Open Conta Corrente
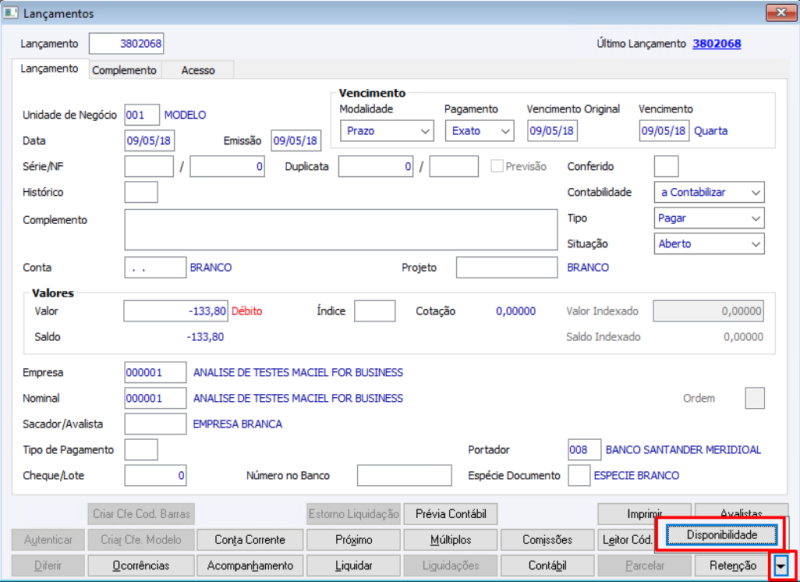Image resolution: width=800 pixels, height=582 pixels. coord(250,539)
